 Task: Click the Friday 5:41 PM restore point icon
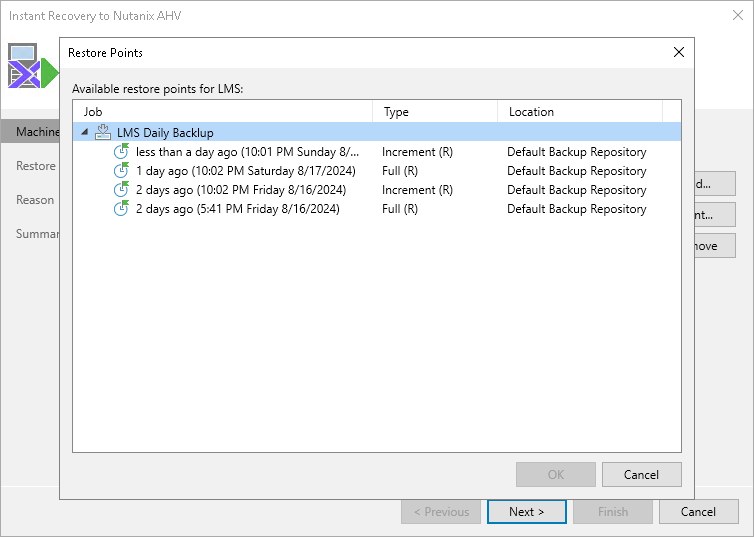point(122,209)
